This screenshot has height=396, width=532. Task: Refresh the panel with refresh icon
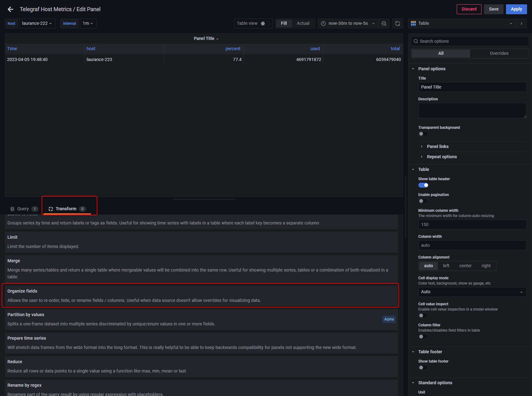point(398,24)
